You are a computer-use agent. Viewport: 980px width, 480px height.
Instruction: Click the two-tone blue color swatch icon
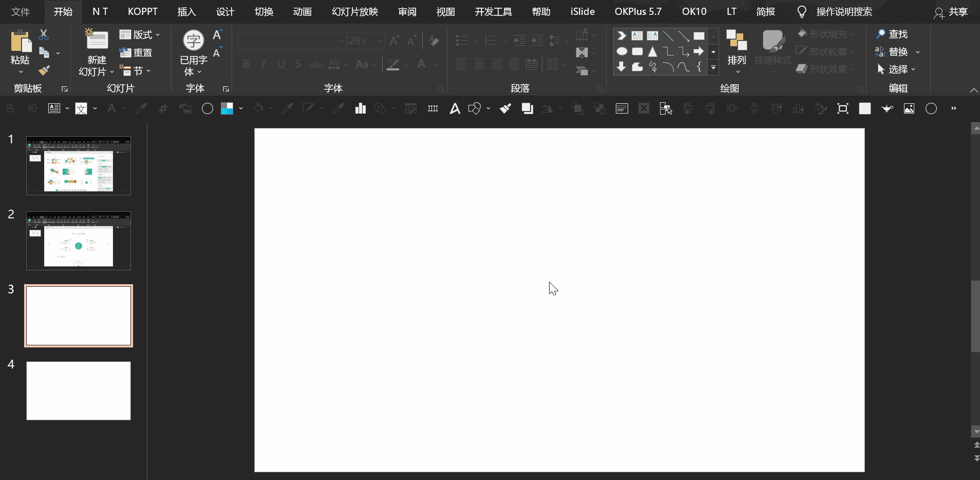point(227,108)
